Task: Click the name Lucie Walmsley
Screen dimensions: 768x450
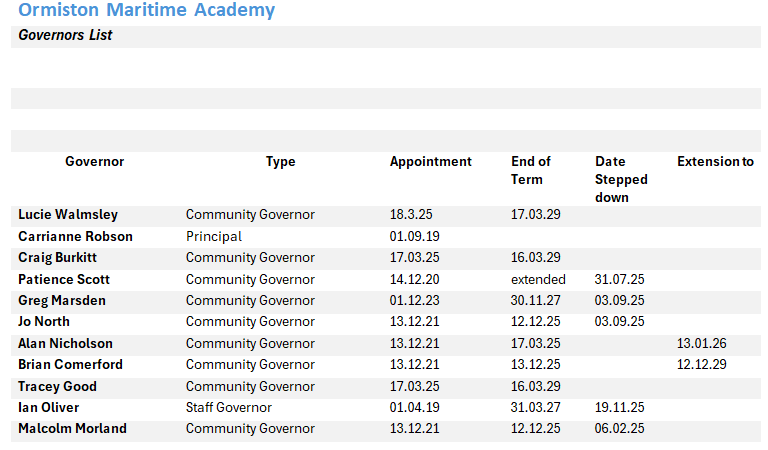Action: [x=68, y=215]
